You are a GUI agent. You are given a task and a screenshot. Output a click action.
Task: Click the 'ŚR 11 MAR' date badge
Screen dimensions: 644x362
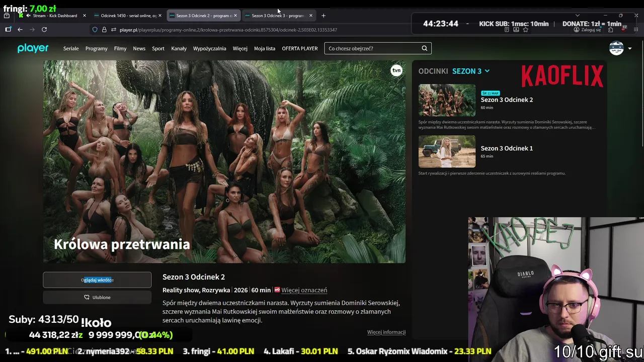[490, 93]
